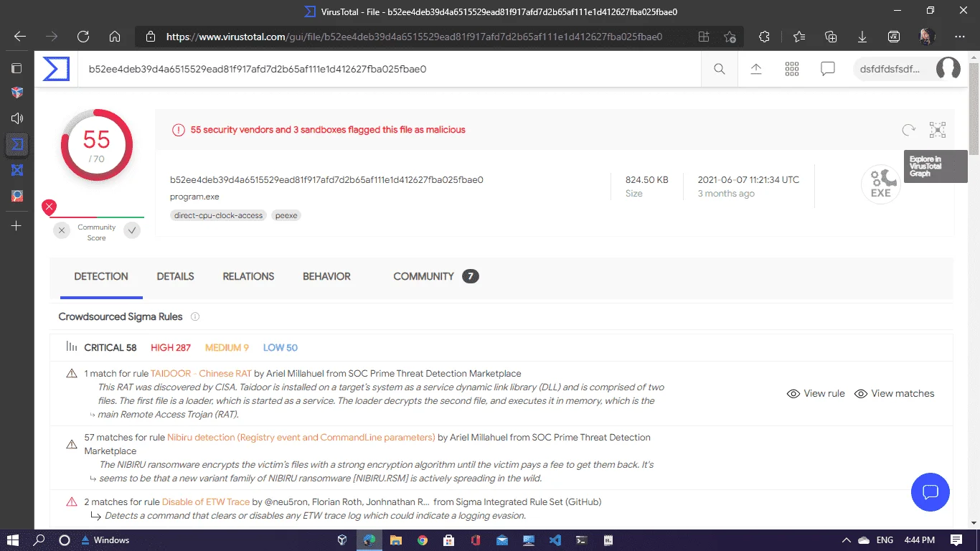Open the notifications speech bubble icon in the header
980x551 pixels.
(828, 69)
